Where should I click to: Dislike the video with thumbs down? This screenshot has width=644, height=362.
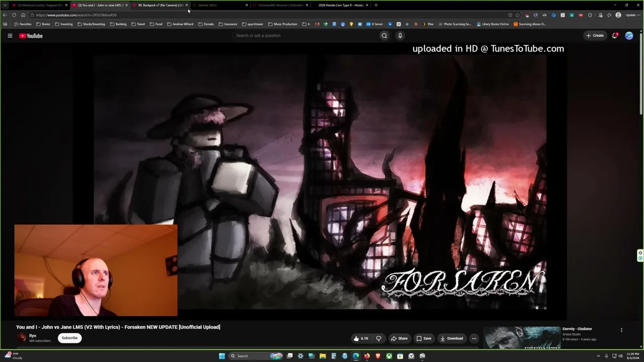379,338
